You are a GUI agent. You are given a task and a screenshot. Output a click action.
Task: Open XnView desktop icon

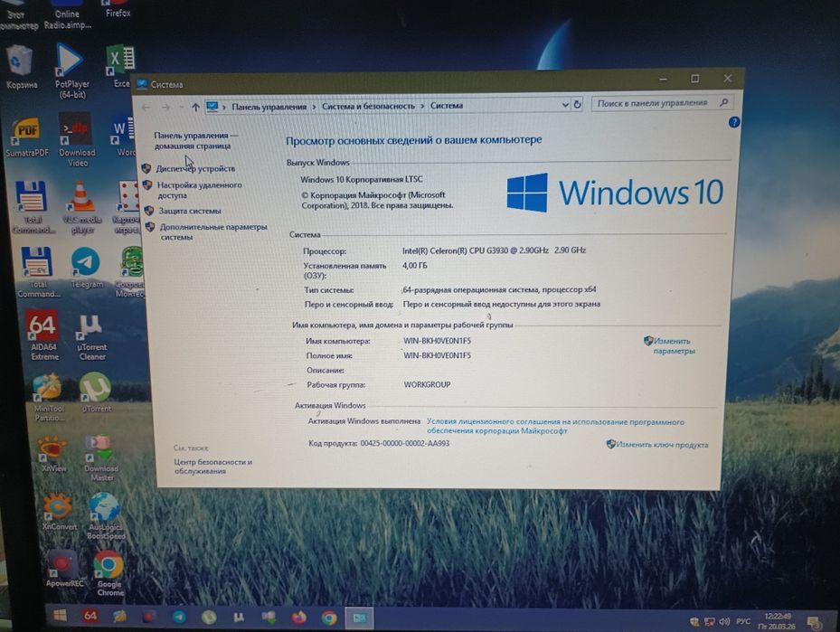tap(52, 454)
